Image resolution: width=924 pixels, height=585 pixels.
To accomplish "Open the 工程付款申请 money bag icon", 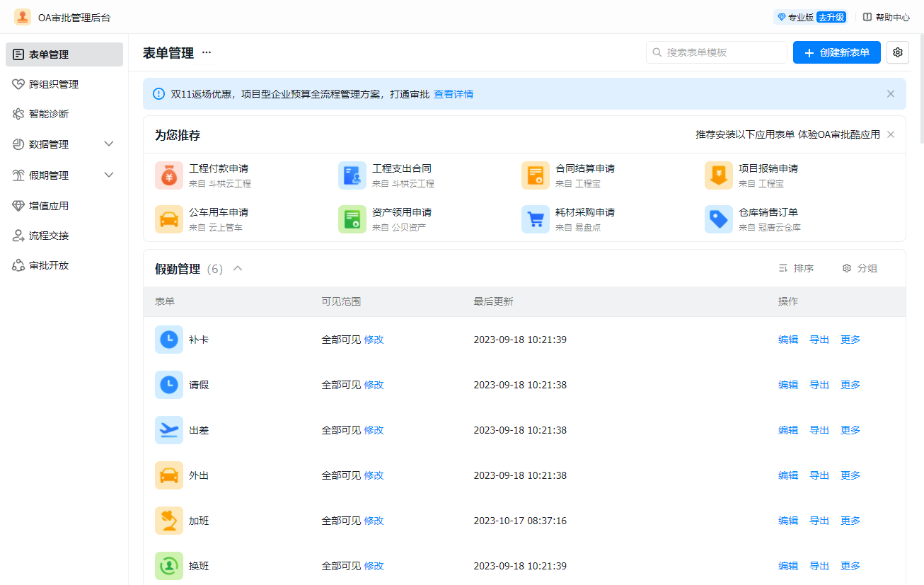I will click(x=169, y=175).
